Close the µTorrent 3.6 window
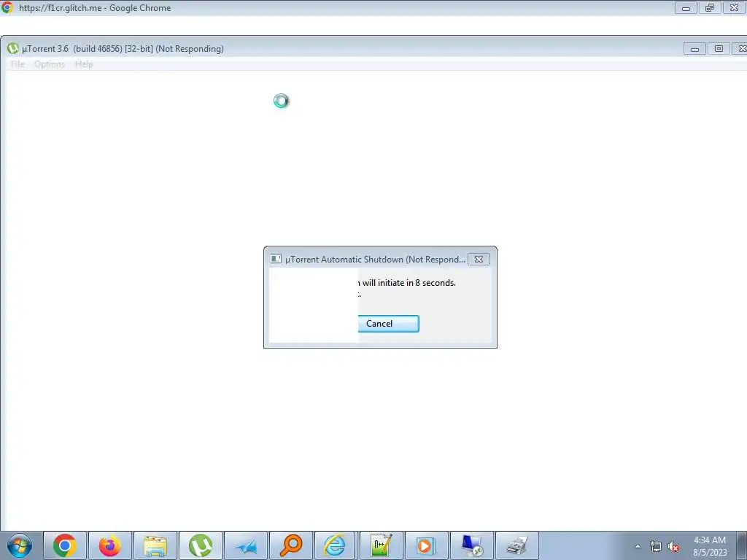The width and height of the screenshot is (747, 560). [x=740, y=49]
